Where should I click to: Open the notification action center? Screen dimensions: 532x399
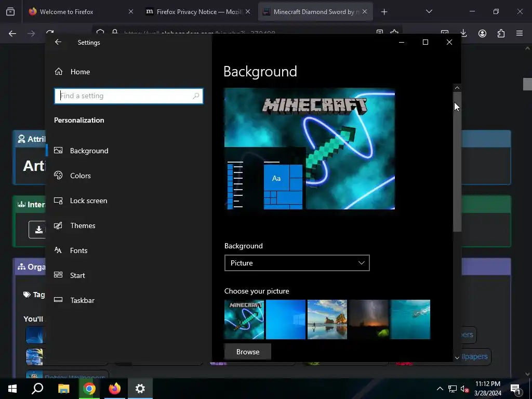[516, 389]
